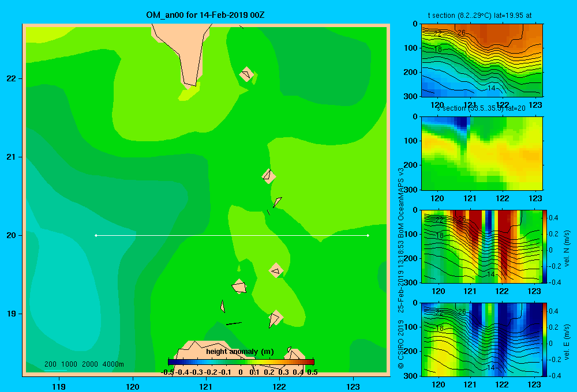Click the vel. E vertical color bar
Screen dimensions: 577x392
click(x=545, y=340)
